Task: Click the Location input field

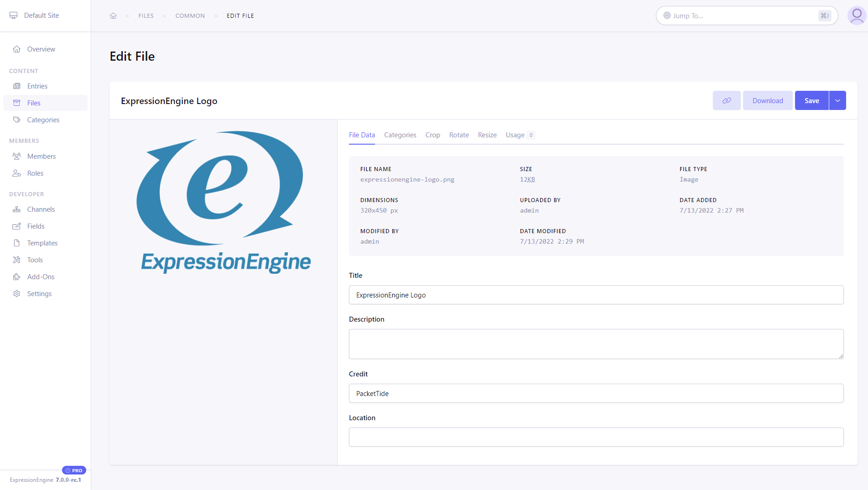Action: 596,437
